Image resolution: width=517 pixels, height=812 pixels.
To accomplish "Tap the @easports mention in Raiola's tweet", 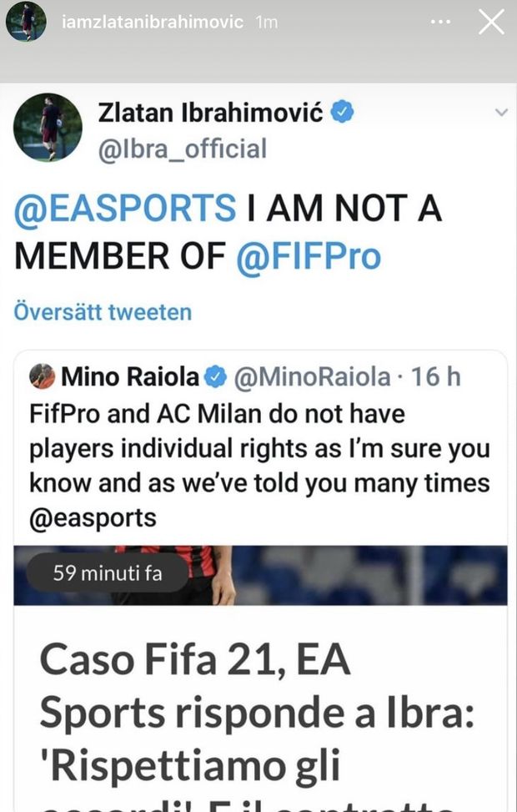I will 93,518.
